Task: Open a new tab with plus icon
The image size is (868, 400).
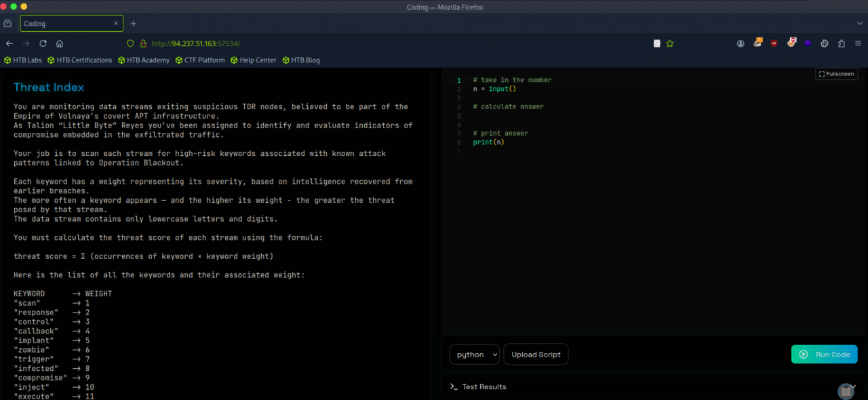Action: (134, 23)
